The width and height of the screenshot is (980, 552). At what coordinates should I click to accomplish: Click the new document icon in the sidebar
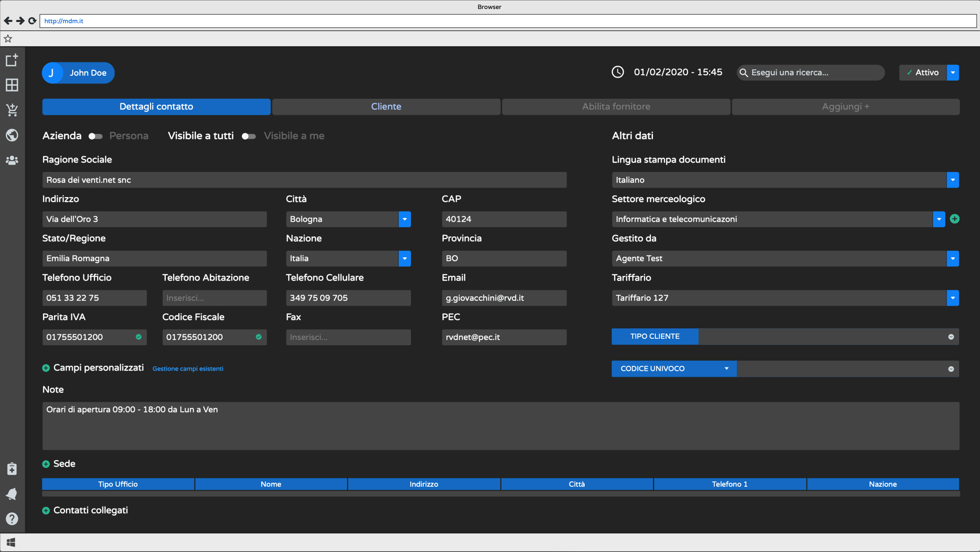click(12, 60)
